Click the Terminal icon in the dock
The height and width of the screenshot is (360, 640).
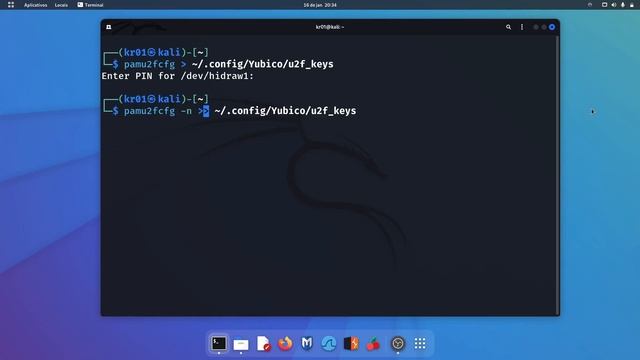tap(219, 343)
